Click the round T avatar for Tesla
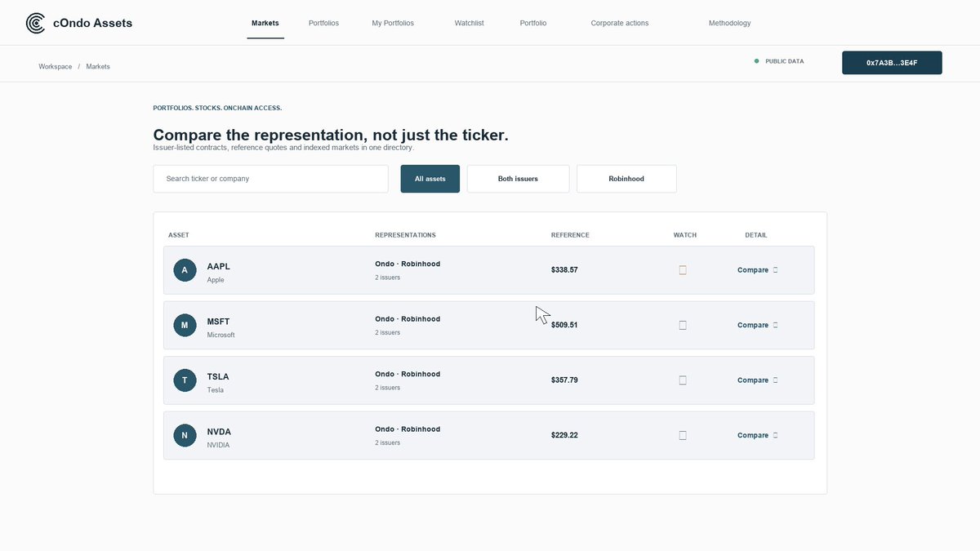This screenshot has height=551, width=980. pos(185,380)
